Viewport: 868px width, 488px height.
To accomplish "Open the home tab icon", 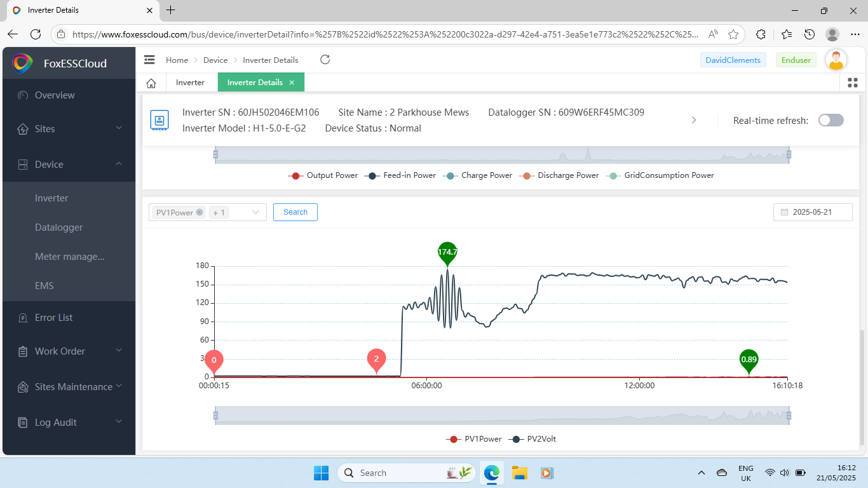I will click(151, 83).
